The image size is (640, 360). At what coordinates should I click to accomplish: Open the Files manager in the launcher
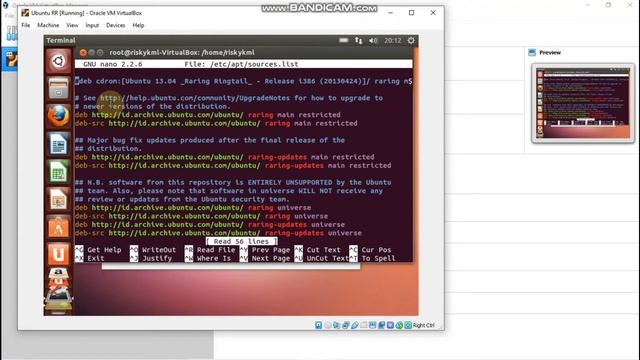58,89
